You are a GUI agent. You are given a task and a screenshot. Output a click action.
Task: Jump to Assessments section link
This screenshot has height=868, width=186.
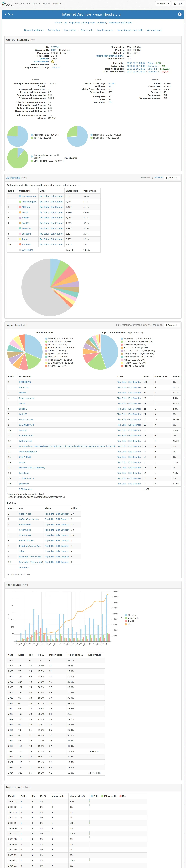coord(155,30)
